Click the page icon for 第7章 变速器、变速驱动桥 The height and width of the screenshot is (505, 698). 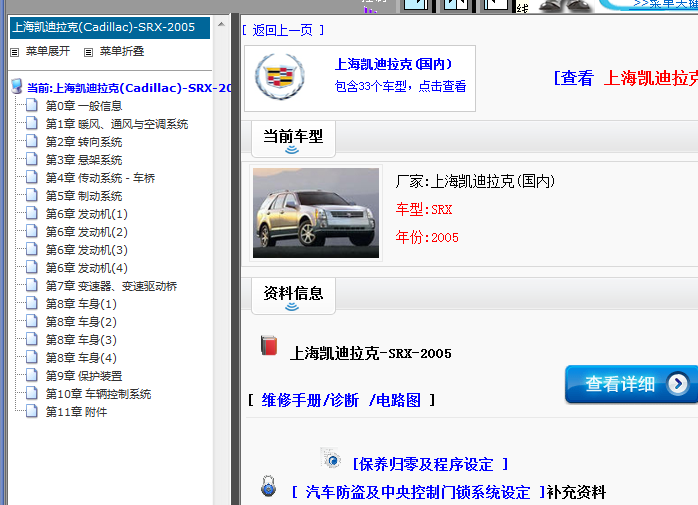(x=32, y=285)
